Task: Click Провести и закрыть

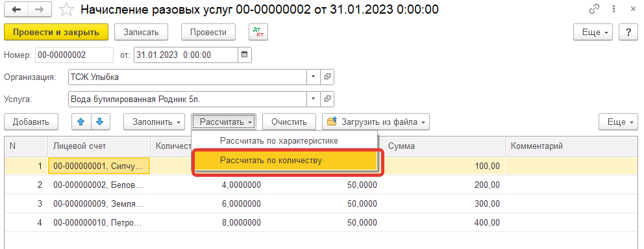Action: [56, 32]
